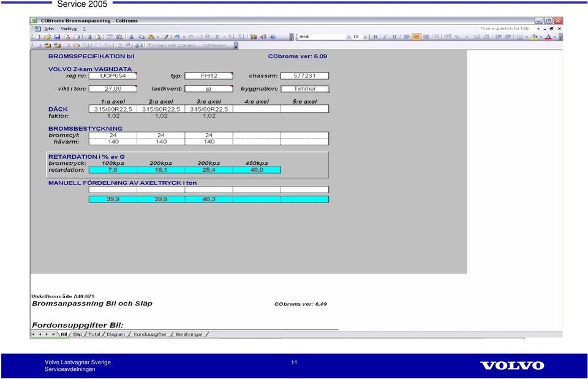
Task: Toggle Align Right alignment
Action: 426,37
